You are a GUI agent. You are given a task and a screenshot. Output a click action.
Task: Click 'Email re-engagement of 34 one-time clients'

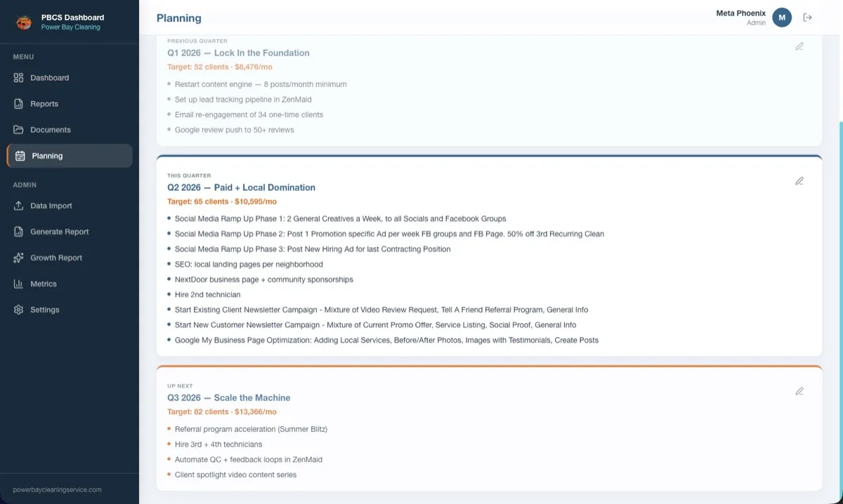249,114
